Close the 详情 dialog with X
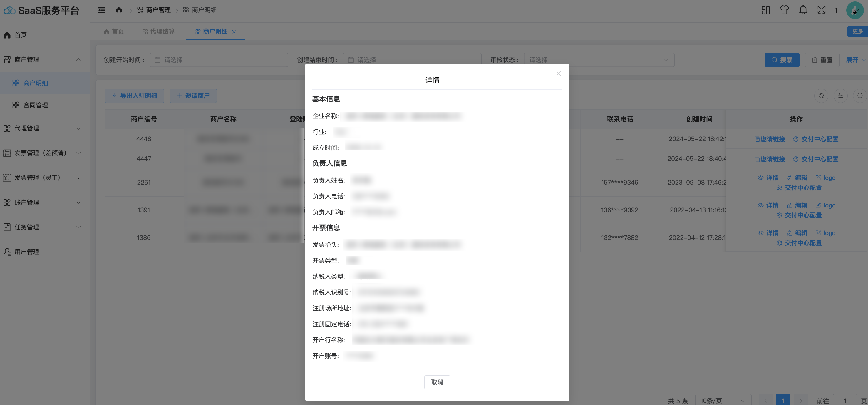The image size is (868, 405). [x=559, y=73]
